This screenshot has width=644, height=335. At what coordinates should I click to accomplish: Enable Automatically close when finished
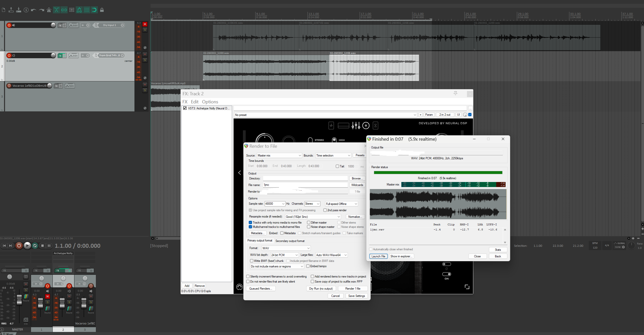coord(371,249)
